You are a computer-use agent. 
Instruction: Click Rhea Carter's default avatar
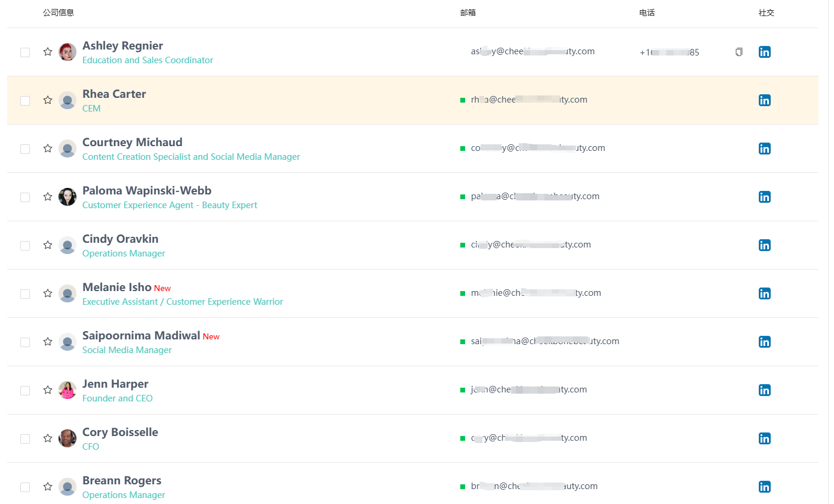click(67, 100)
